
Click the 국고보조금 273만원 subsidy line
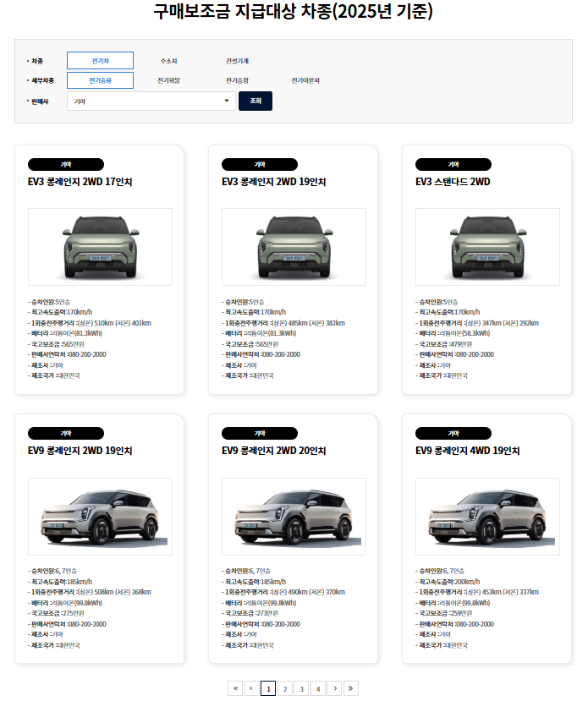click(250, 613)
